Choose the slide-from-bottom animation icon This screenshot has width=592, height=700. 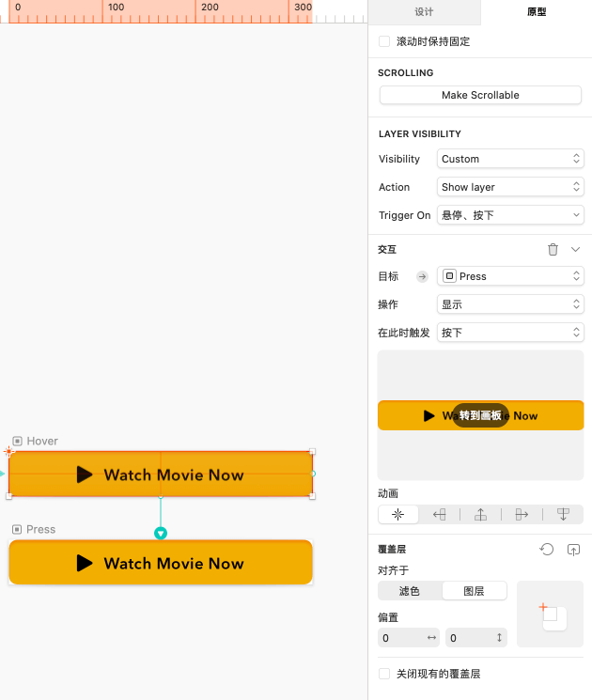480,514
